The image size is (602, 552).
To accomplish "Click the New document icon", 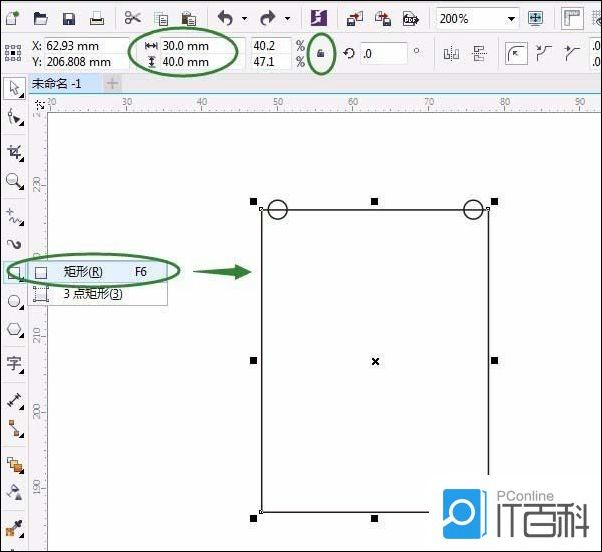I will click(12, 18).
